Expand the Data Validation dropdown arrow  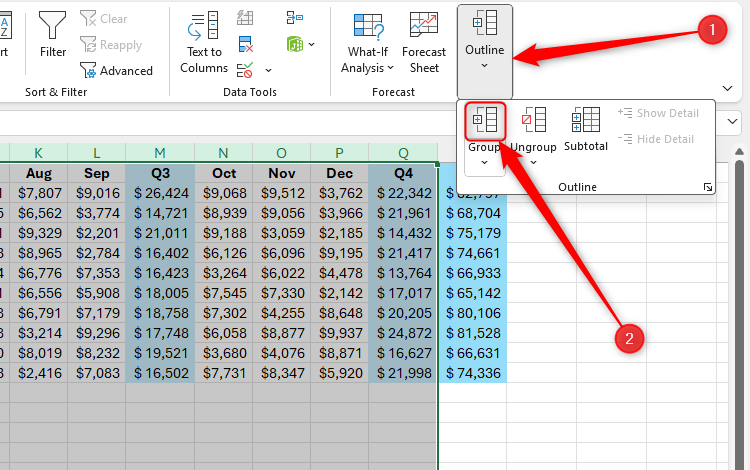[x=268, y=71]
